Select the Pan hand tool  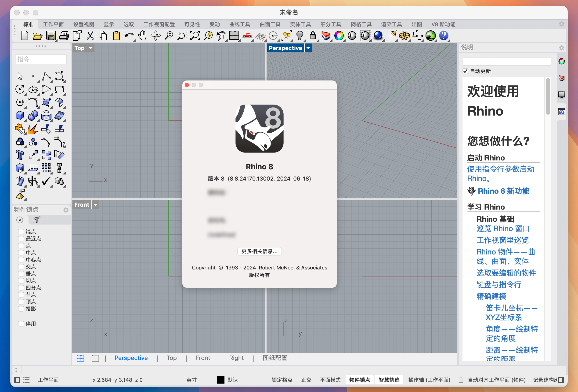[x=142, y=36]
